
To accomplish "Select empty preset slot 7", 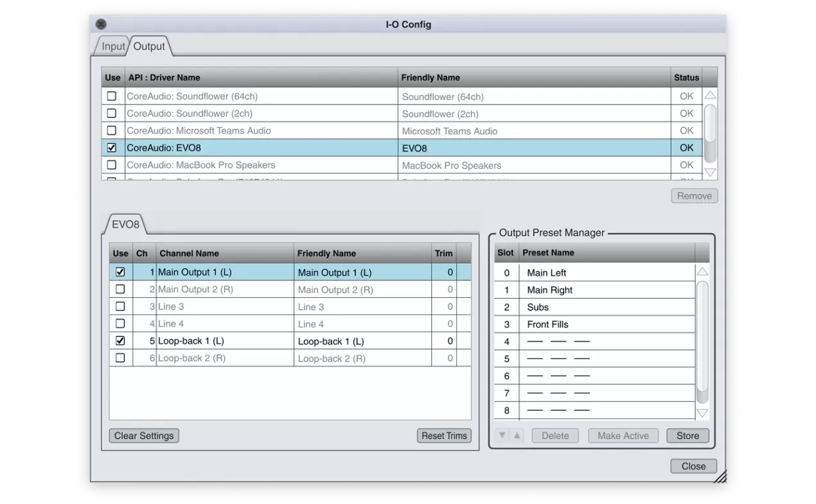I will tap(595, 393).
